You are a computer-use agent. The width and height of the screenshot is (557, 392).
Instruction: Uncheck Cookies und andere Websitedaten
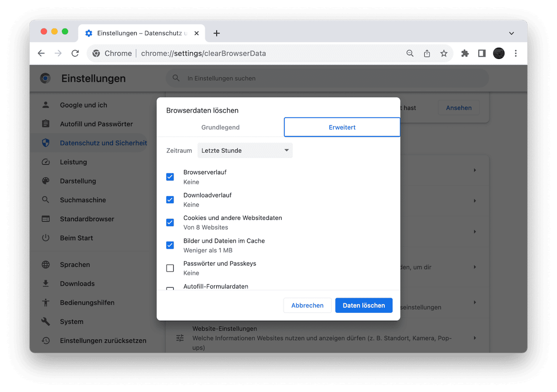point(170,223)
